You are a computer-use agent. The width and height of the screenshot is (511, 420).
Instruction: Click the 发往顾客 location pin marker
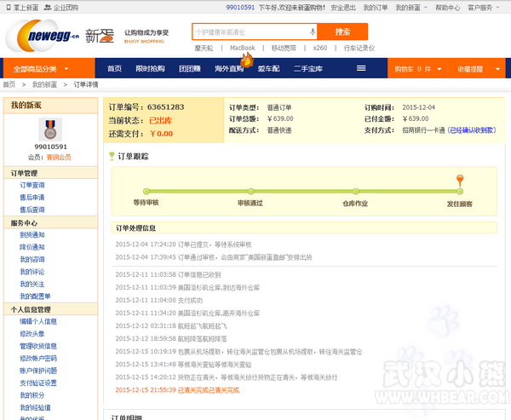(x=460, y=180)
